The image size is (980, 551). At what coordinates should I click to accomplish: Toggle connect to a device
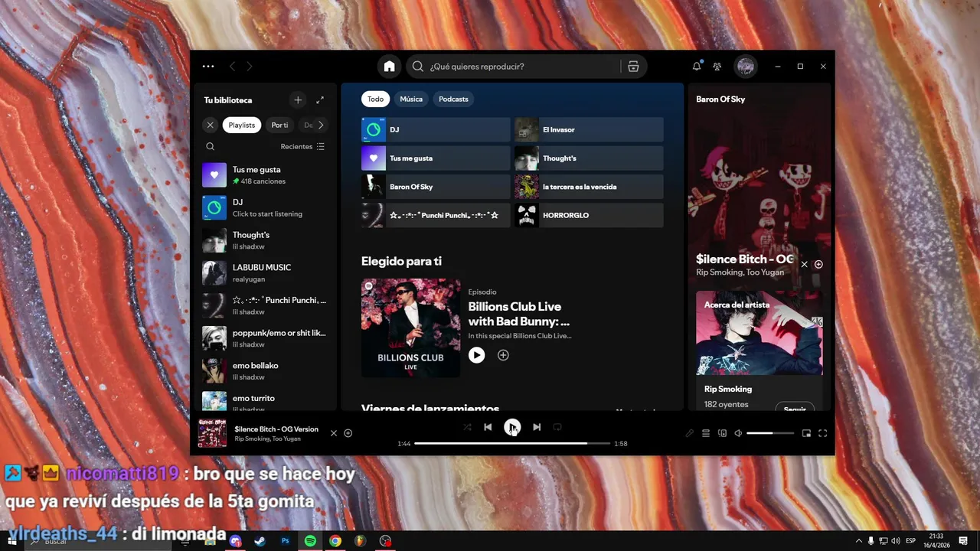point(722,433)
